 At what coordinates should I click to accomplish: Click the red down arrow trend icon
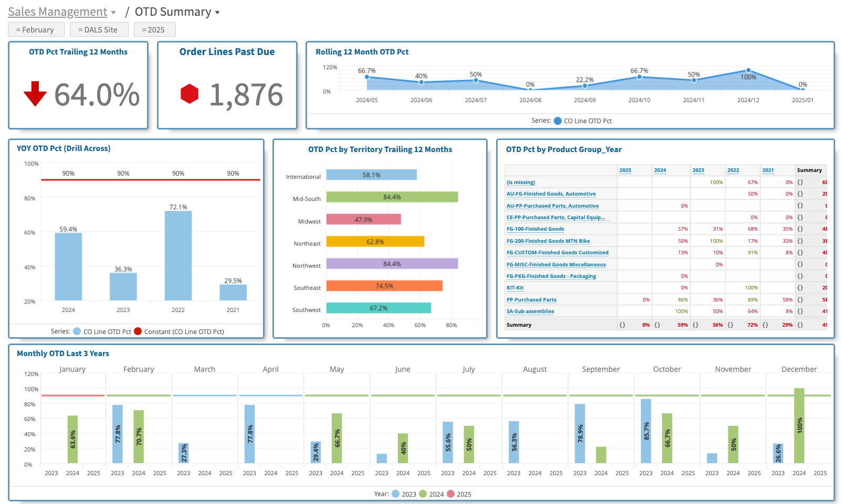coord(35,94)
